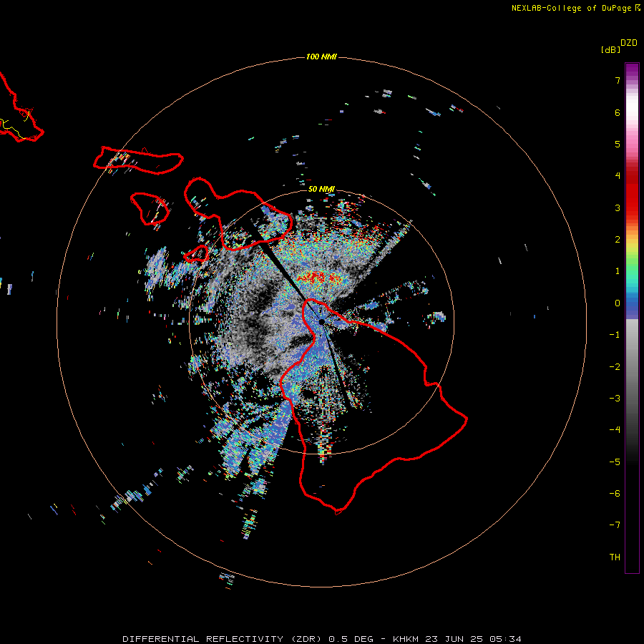
Task: Select the 3 value on color scale
Action: pyautogui.click(x=618, y=208)
